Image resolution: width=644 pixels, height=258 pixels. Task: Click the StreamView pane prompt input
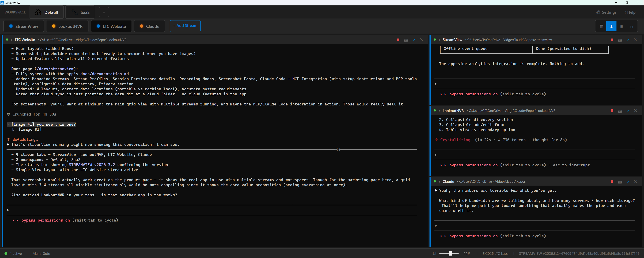coord(535,84)
